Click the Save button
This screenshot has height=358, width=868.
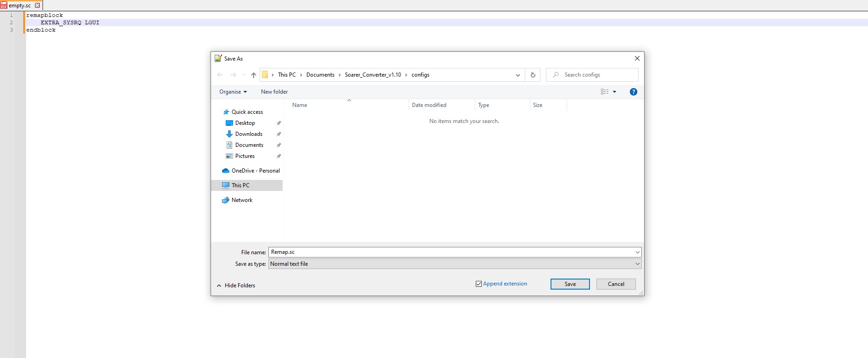[x=570, y=284]
